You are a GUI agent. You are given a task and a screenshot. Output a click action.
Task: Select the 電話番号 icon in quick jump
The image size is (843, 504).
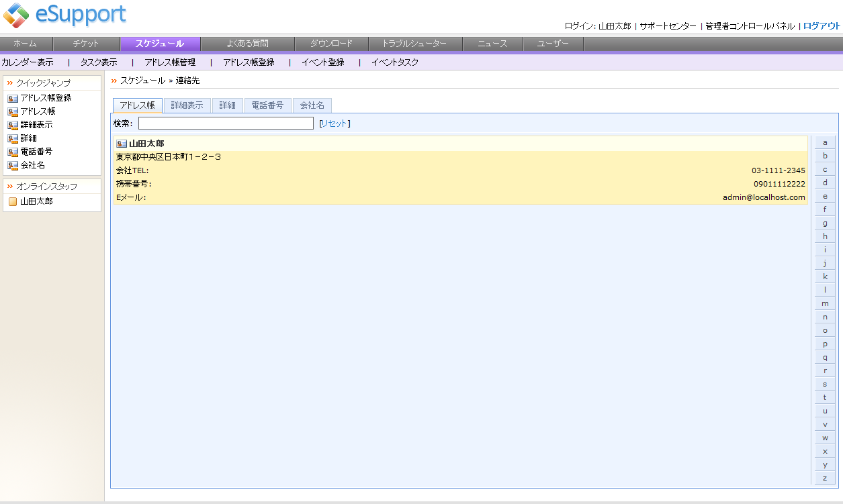click(x=11, y=151)
